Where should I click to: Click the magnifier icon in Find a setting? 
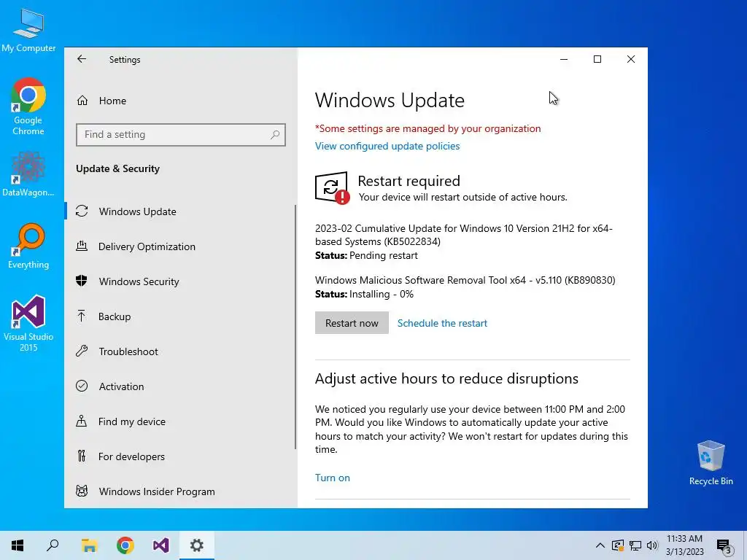click(x=275, y=135)
